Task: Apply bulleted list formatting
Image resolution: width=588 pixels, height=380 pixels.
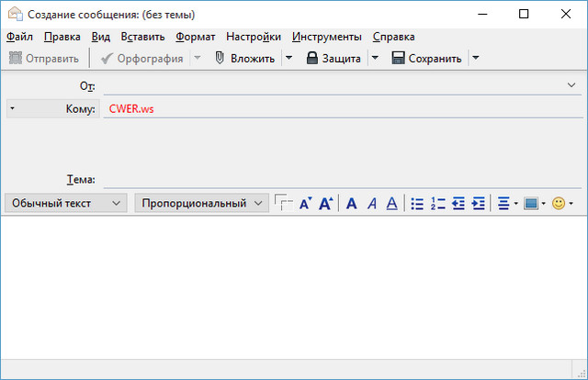Action: pyautogui.click(x=417, y=204)
